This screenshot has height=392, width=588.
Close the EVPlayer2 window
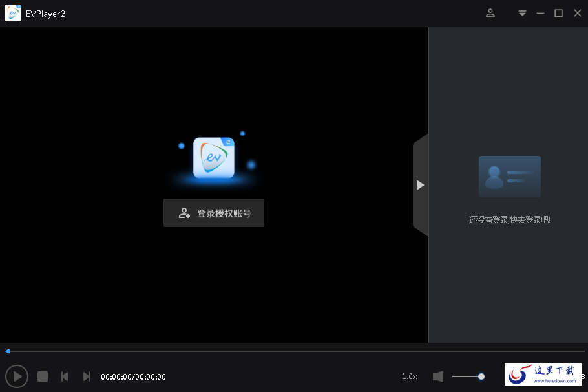(x=578, y=13)
